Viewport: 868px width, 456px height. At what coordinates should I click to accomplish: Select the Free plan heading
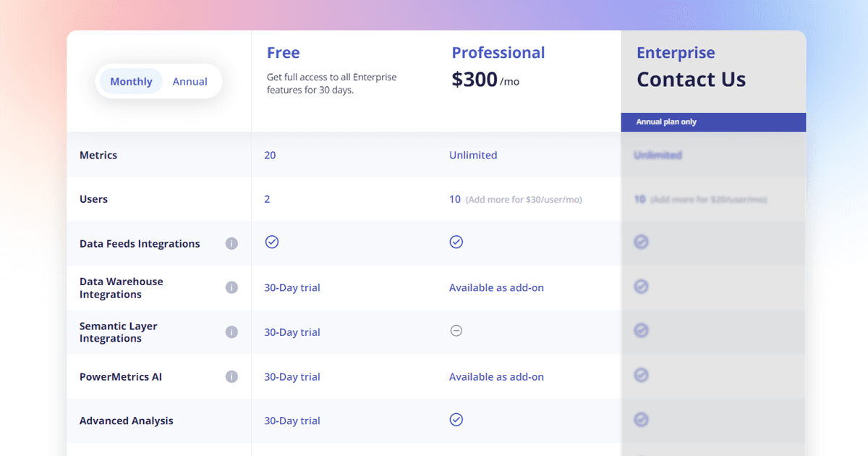pos(284,53)
